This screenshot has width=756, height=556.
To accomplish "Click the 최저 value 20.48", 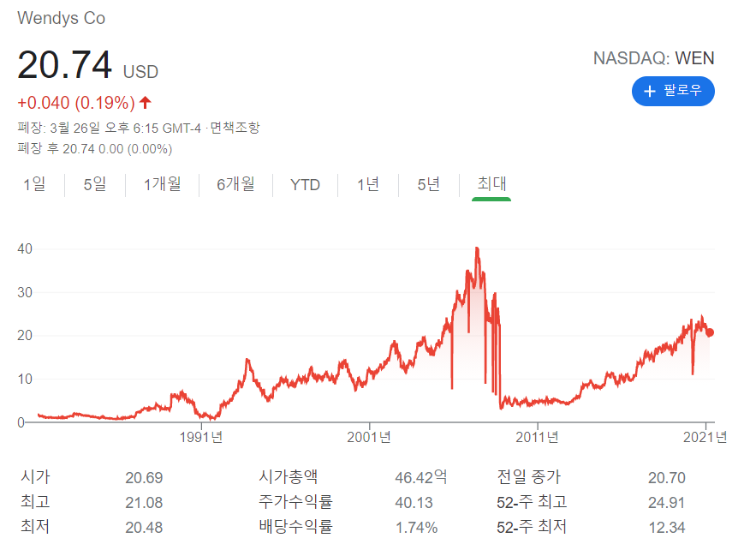I will 144,528.
